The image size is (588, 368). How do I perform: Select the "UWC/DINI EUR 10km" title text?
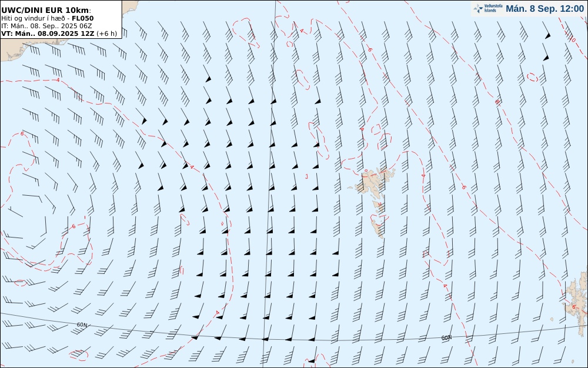coord(46,10)
